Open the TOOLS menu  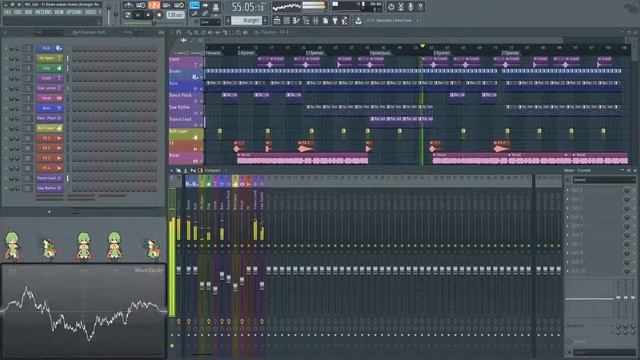(x=91, y=12)
